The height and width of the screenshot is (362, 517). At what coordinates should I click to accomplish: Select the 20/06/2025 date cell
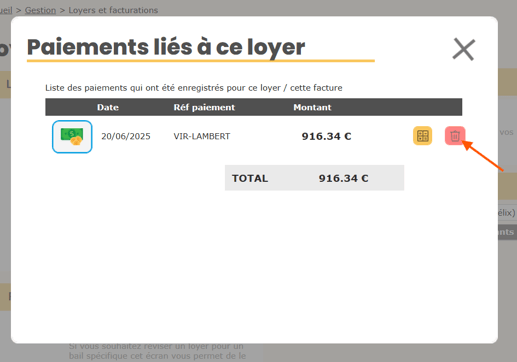coord(126,136)
